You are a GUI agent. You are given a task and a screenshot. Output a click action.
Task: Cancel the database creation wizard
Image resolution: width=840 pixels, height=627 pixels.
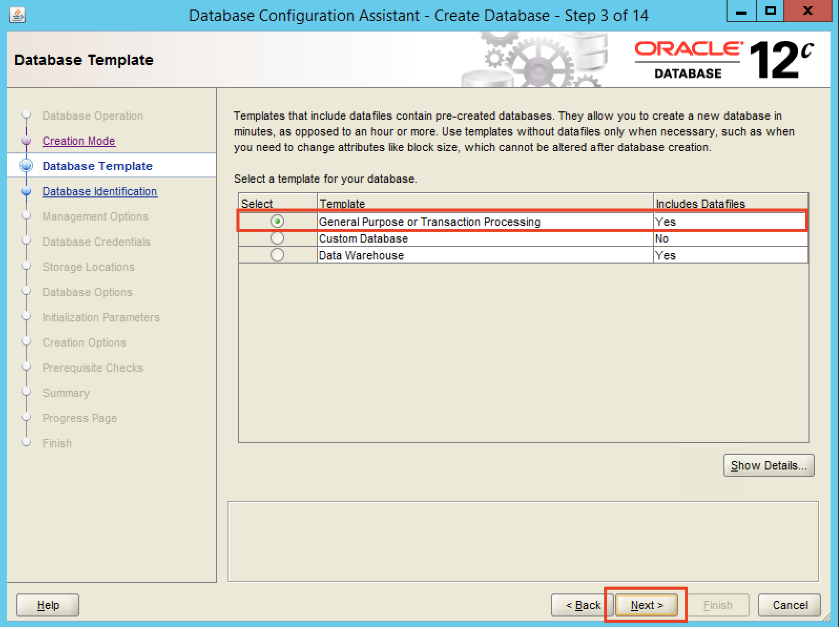point(789,605)
